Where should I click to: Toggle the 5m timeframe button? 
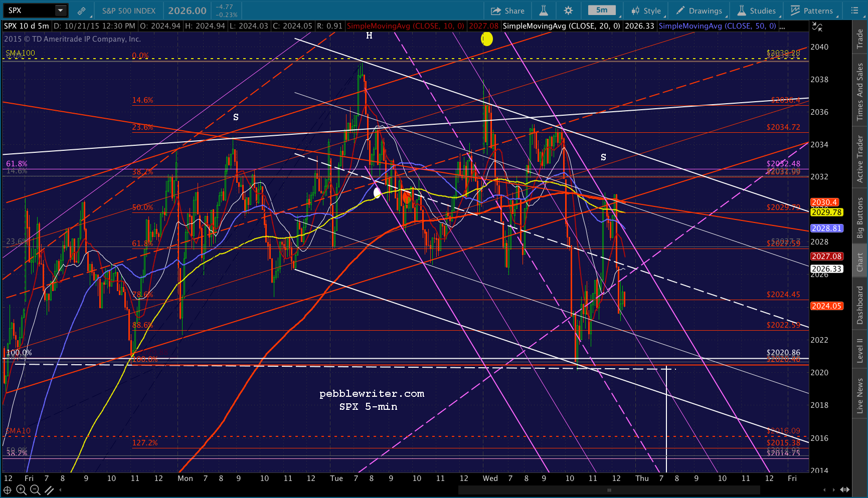click(602, 11)
